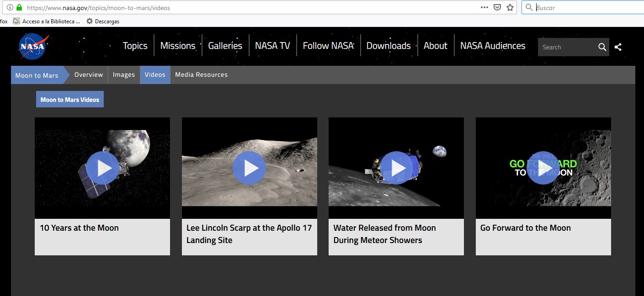
Task: Click the Moon to Mars Videos button
Action: (x=70, y=100)
